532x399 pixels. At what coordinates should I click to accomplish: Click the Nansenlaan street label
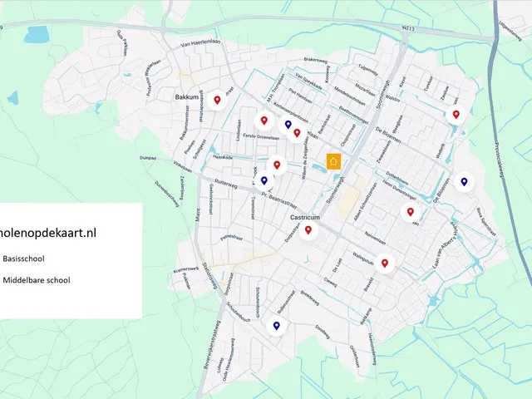375,238
